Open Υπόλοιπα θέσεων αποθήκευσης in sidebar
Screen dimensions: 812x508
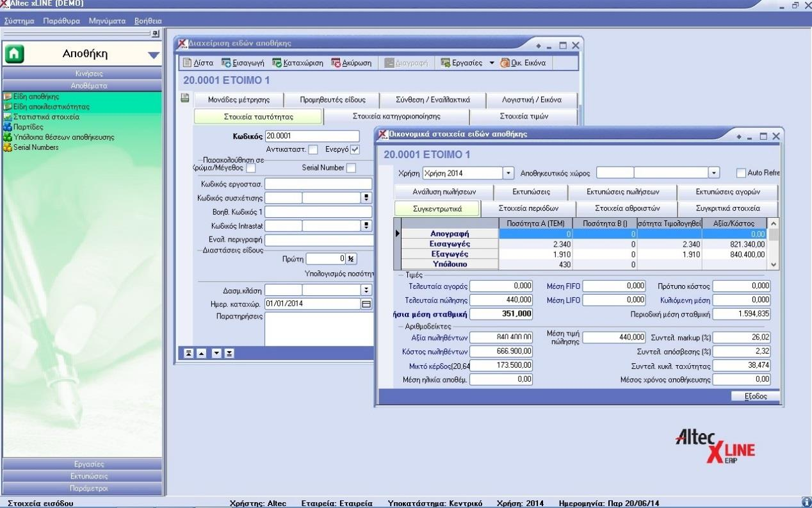click(59, 137)
